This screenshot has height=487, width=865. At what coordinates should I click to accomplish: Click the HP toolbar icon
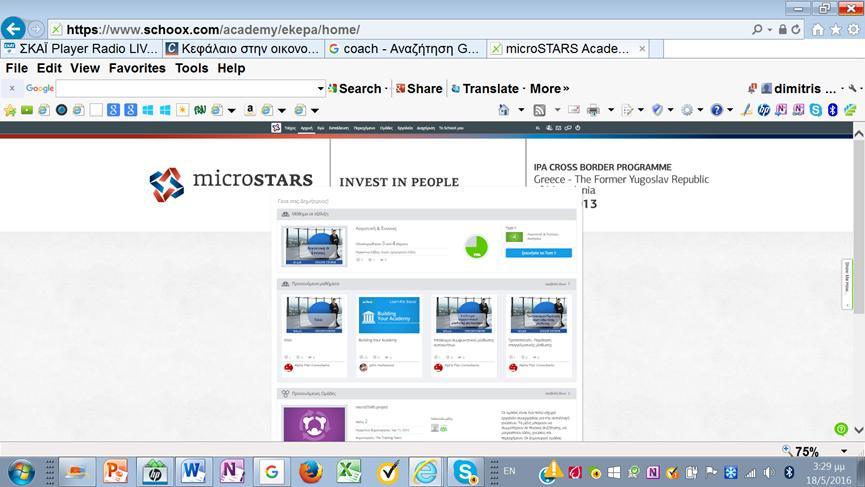[x=764, y=110]
